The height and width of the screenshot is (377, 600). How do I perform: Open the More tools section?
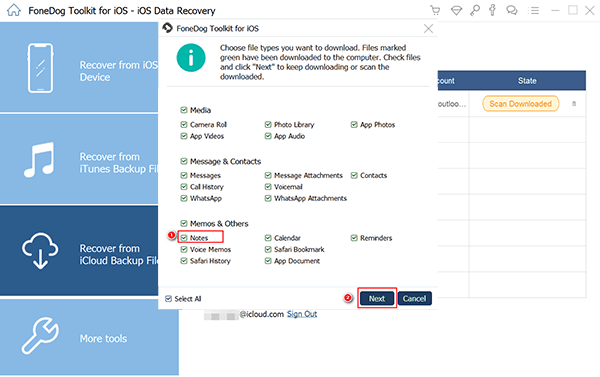click(89, 337)
